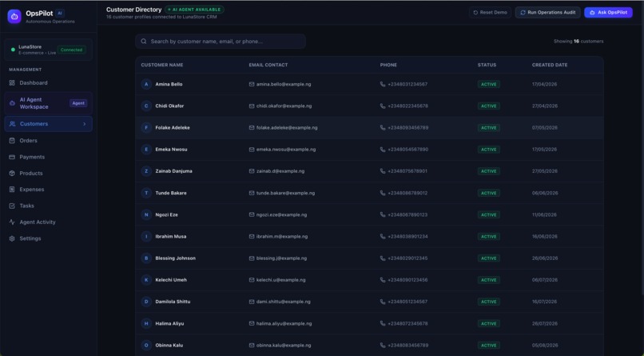Screen dimensions: 644x356
Task: Click the OpsPilot robot logo icon
Action: [14, 17]
